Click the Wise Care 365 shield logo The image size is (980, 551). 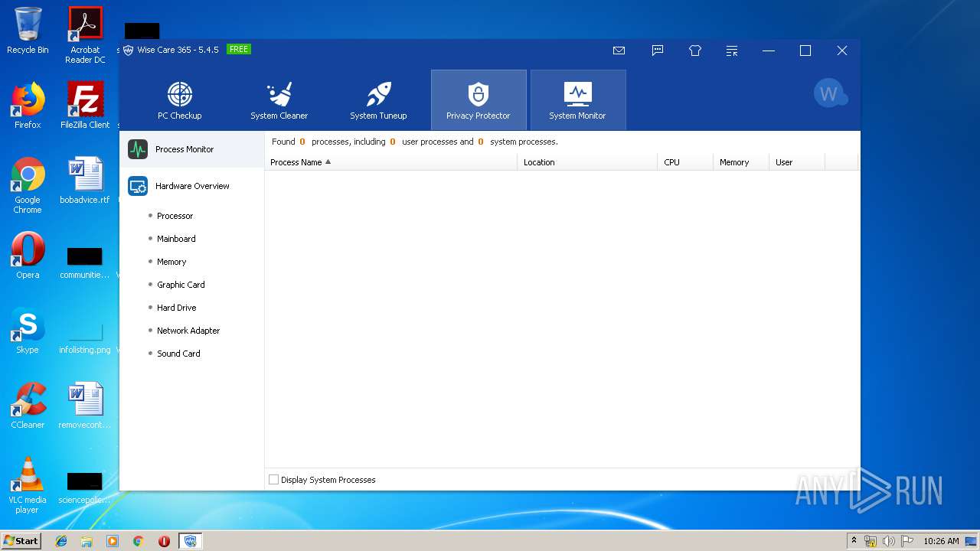click(x=129, y=50)
